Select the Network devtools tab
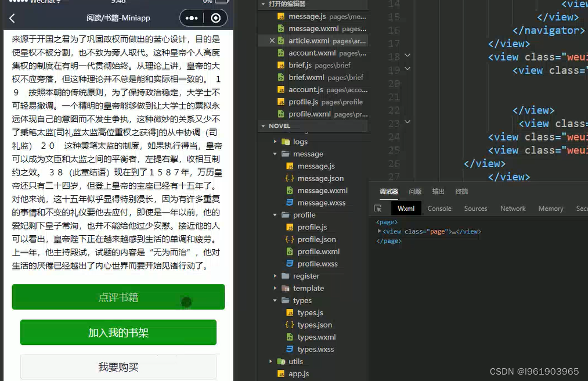The height and width of the screenshot is (381, 588). click(x=513, y=209)
